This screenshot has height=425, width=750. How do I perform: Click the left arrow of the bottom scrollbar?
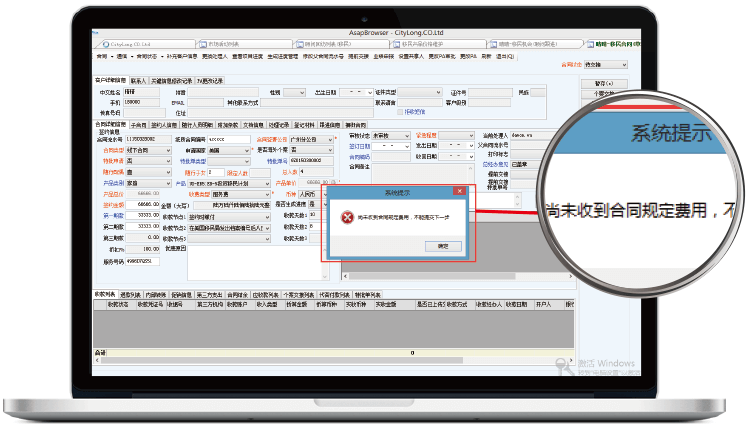pyautogui.click(x=97, y=360)
